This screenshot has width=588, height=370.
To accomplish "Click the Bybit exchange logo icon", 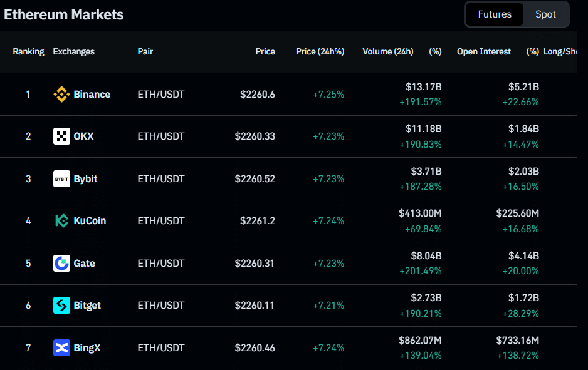I will pos(61,179).
